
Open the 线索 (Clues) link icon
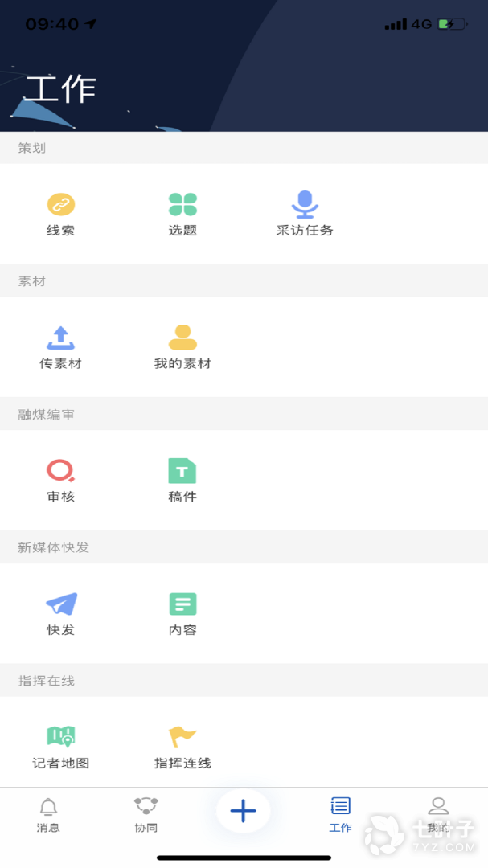(60, 205)
